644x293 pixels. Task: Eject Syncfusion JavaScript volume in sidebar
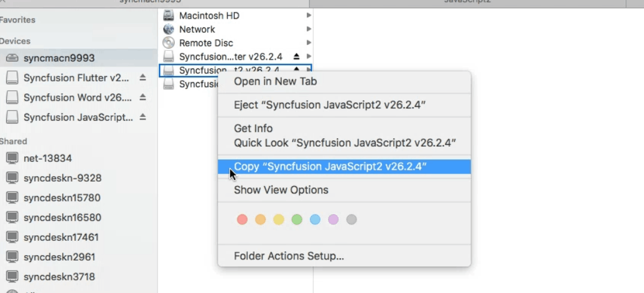pos(142,117)
